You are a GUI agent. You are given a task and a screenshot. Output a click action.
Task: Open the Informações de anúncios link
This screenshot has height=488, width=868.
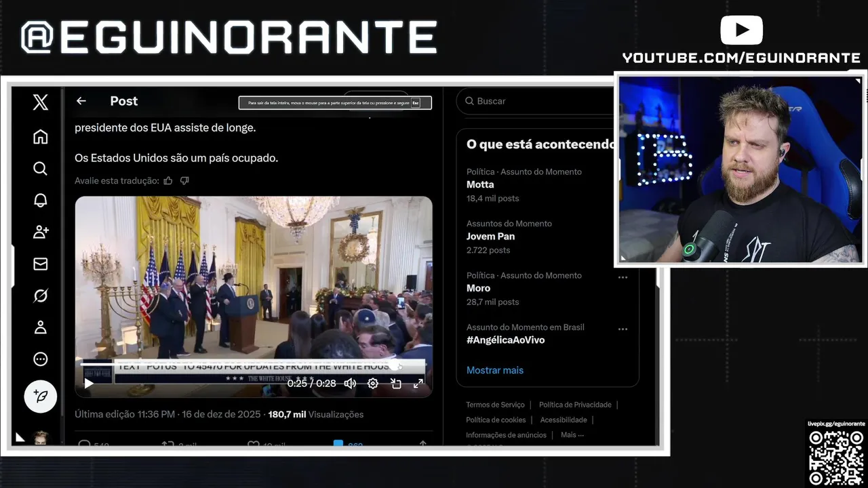[x=506, y=434]
